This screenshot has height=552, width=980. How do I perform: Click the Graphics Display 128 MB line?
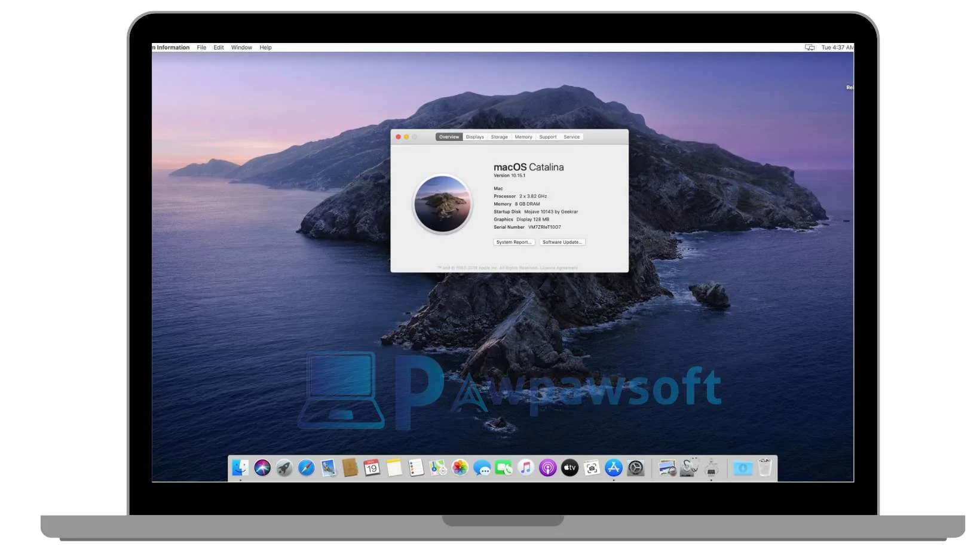[521, 219]
